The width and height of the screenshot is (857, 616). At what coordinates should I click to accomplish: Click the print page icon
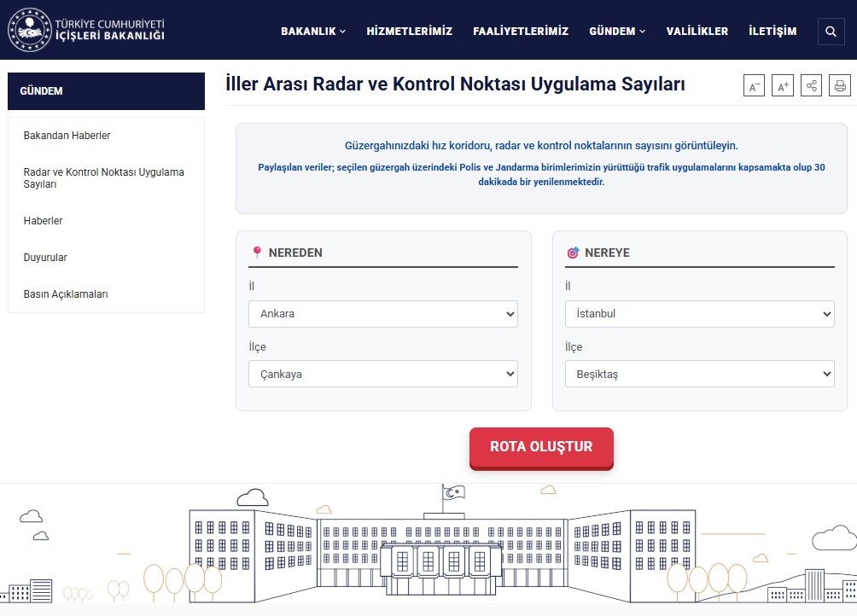[x=840, y=86]
